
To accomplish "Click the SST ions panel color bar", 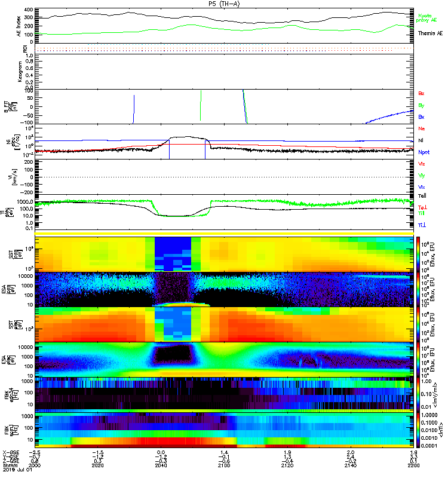I will [418, 253].
